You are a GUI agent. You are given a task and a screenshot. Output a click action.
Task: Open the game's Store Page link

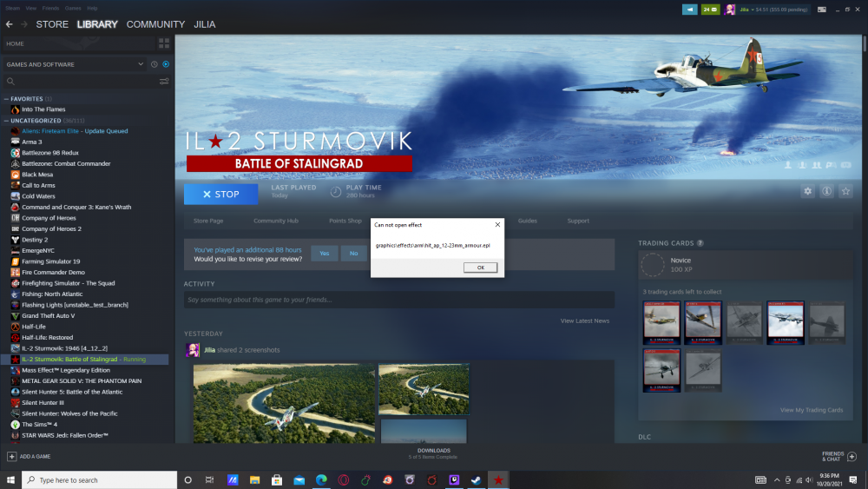point(208,221)
